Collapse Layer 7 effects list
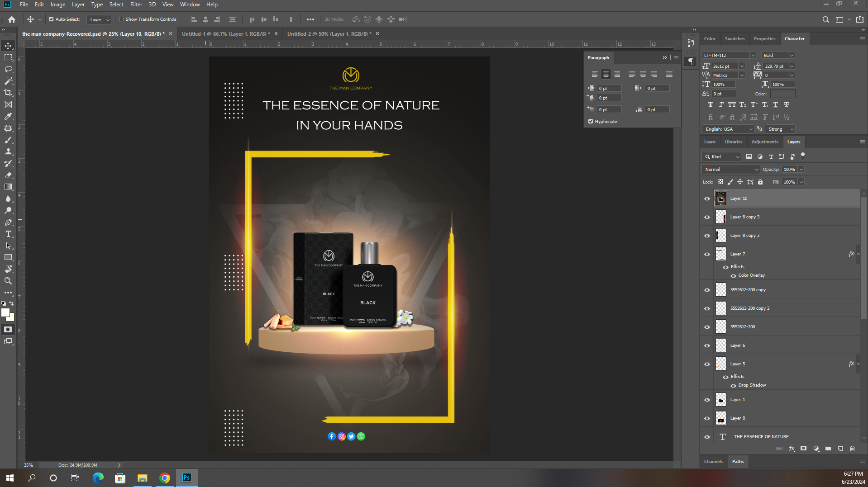The image size is (868, 487). (858, 254)
